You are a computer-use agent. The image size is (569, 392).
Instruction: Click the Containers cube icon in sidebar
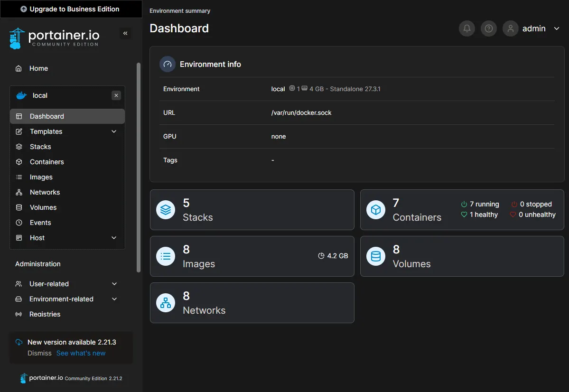(19, 162)
